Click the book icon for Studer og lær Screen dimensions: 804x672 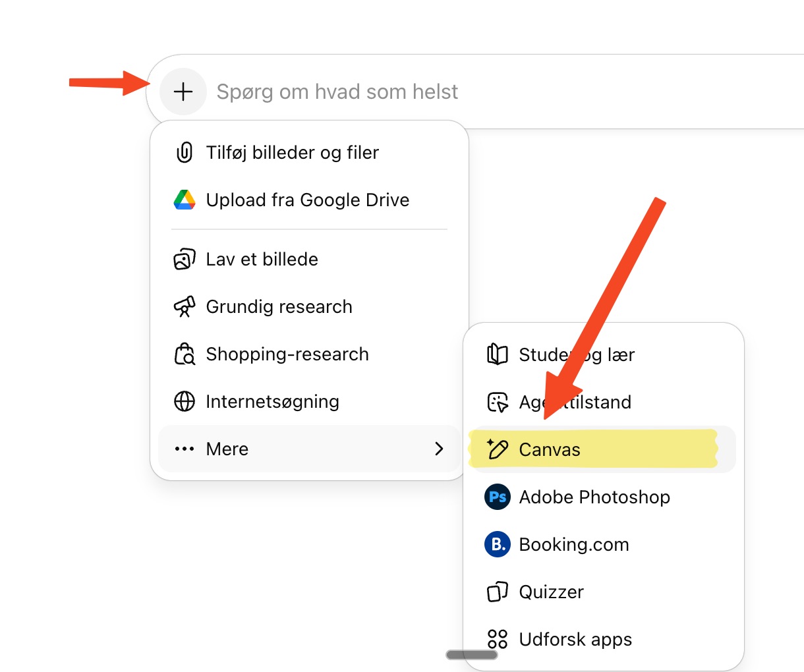point(498,354)
